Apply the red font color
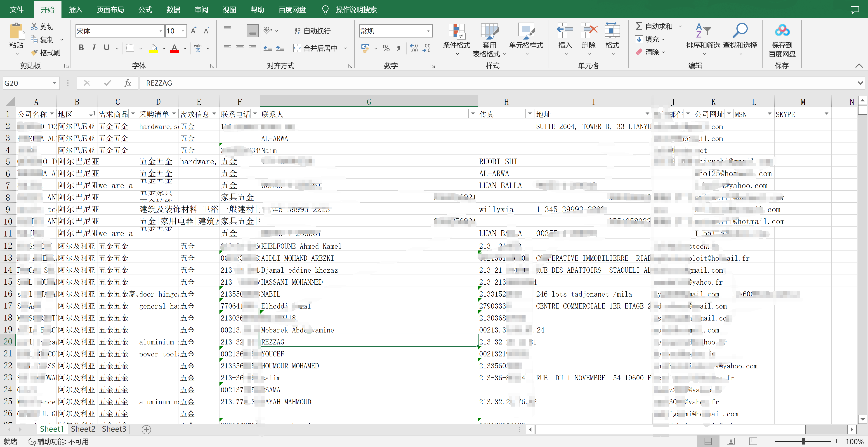This screenshot has width=868, height=447. coord(175,48)
